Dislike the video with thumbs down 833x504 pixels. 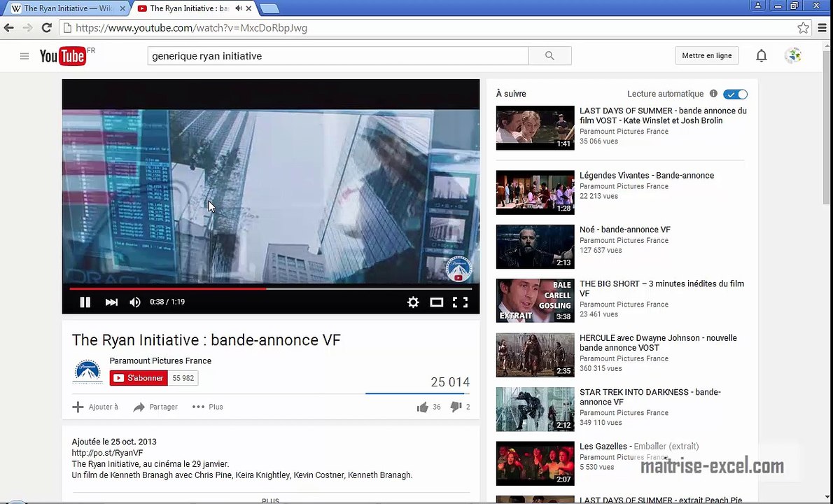point(455,407)
